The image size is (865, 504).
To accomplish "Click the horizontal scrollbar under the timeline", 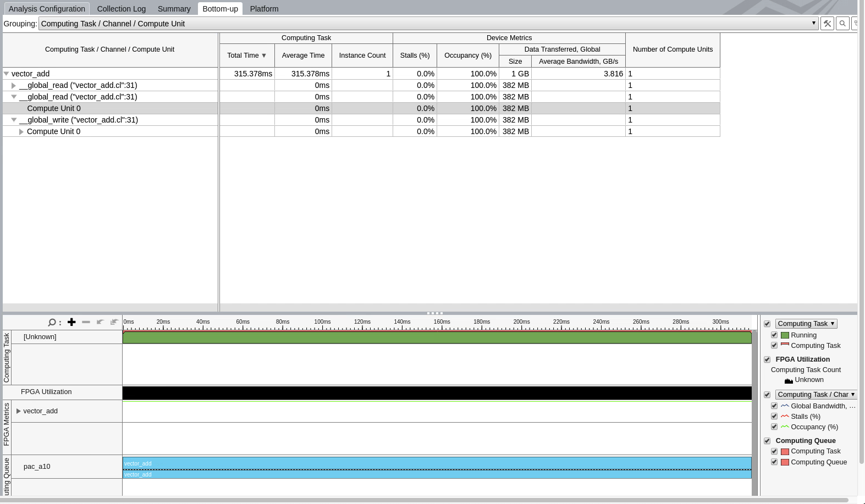I will (x=424, y=500).
